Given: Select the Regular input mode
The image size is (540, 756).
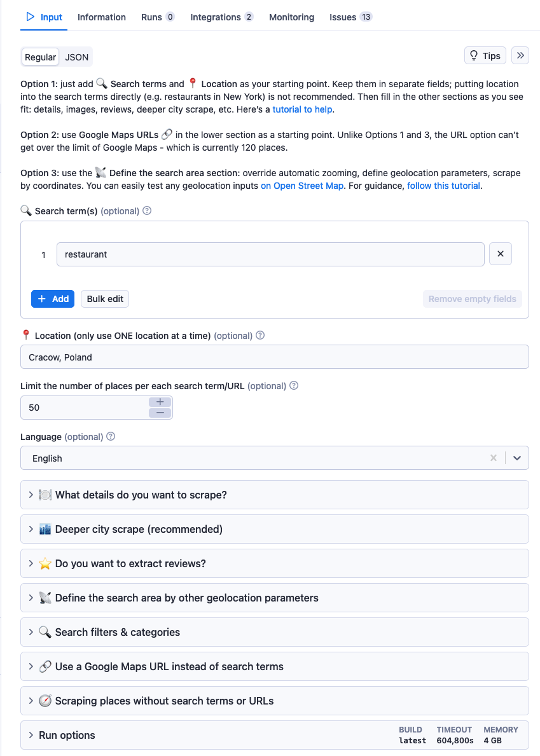Looking at the screenshot, I should [40, 57].
